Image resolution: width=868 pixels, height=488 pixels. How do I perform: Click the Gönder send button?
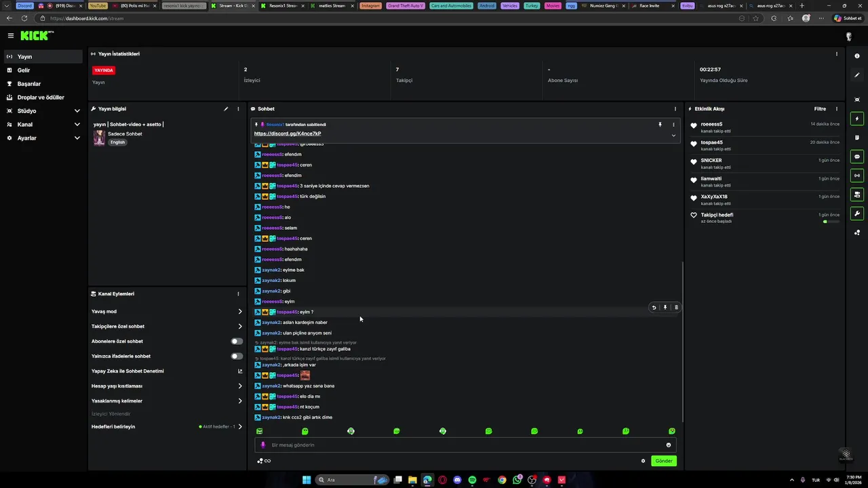click(663, 461)
